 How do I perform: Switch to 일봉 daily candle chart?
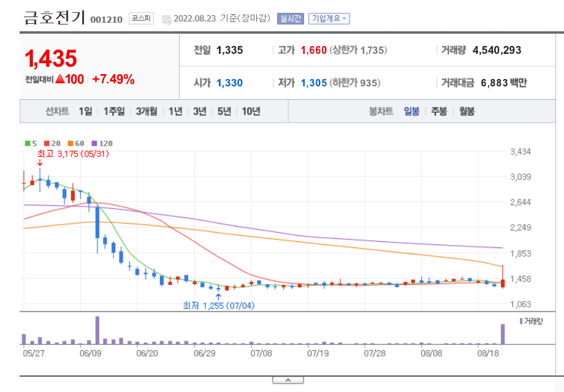[411, 111]
